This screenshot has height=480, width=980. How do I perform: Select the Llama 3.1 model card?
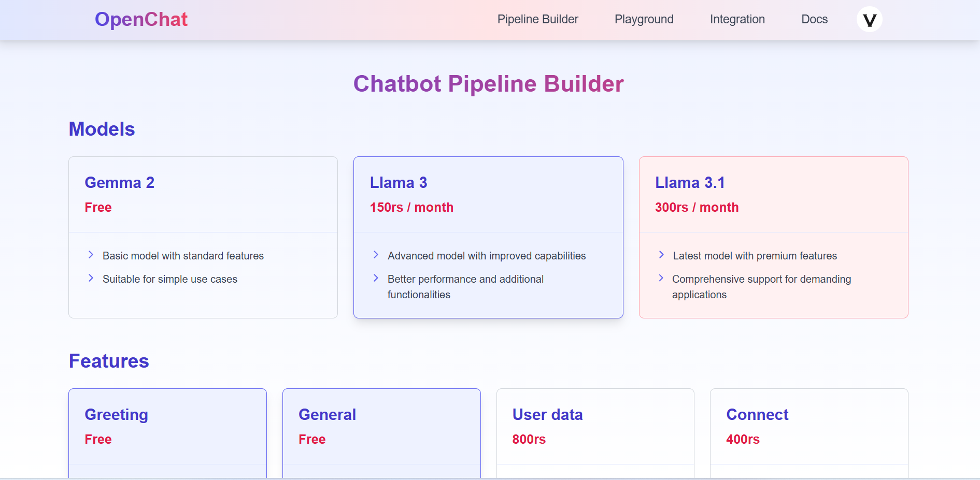tap(773, 237)
